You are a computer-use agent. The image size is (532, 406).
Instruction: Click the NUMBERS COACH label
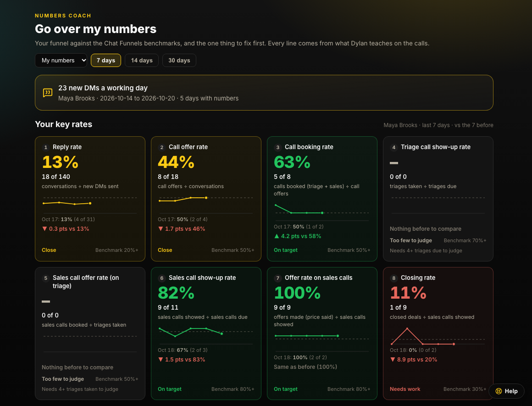point(63,16)
